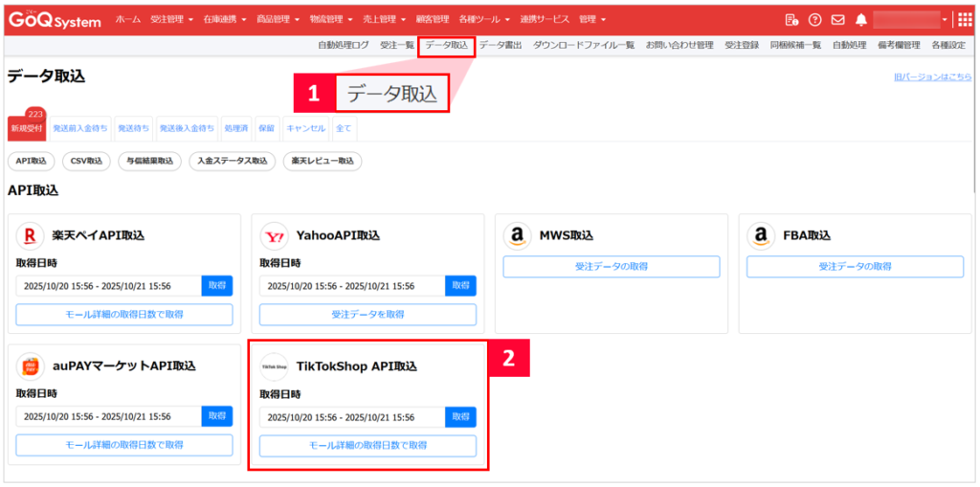Open the mail envelope icon
The width and height of the screenshot is (980, 487).
[837, 20]
